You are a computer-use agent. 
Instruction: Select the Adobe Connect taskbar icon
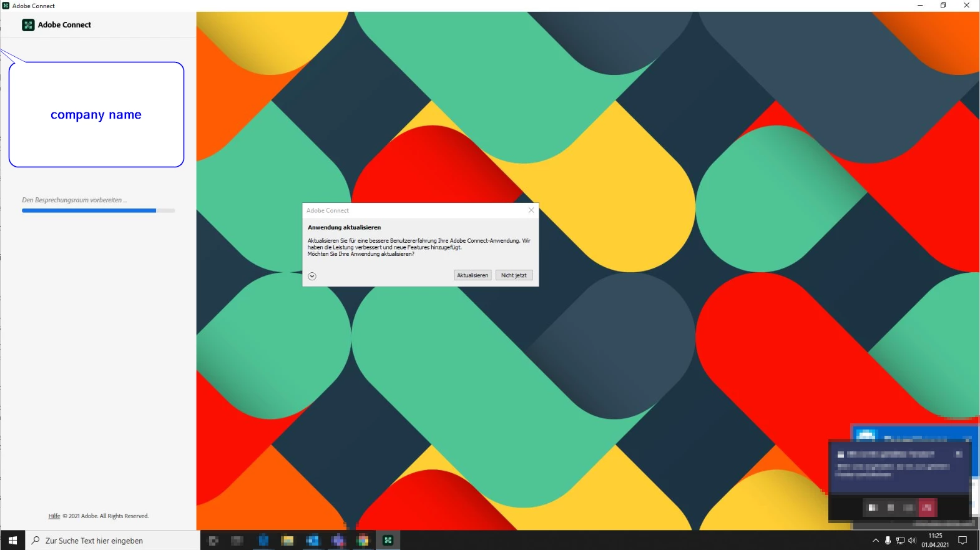(x=388, y=541)
